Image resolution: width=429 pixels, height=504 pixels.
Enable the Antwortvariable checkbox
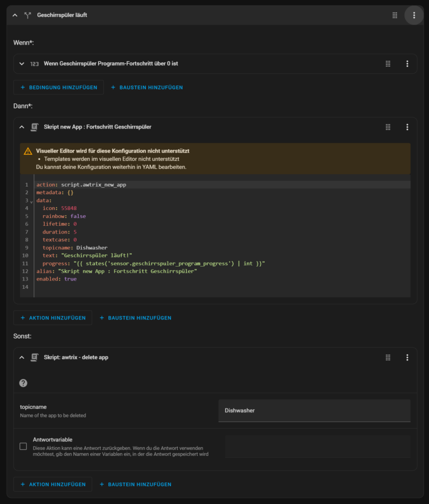(23, 446)
